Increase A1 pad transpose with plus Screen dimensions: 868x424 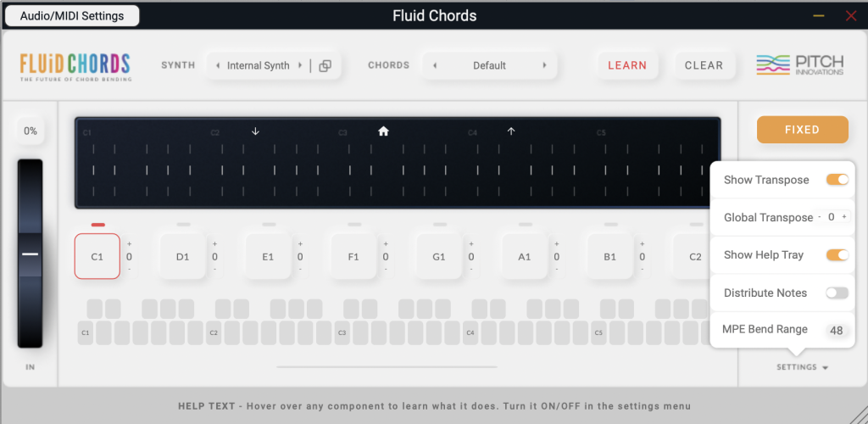coord(556,244)
